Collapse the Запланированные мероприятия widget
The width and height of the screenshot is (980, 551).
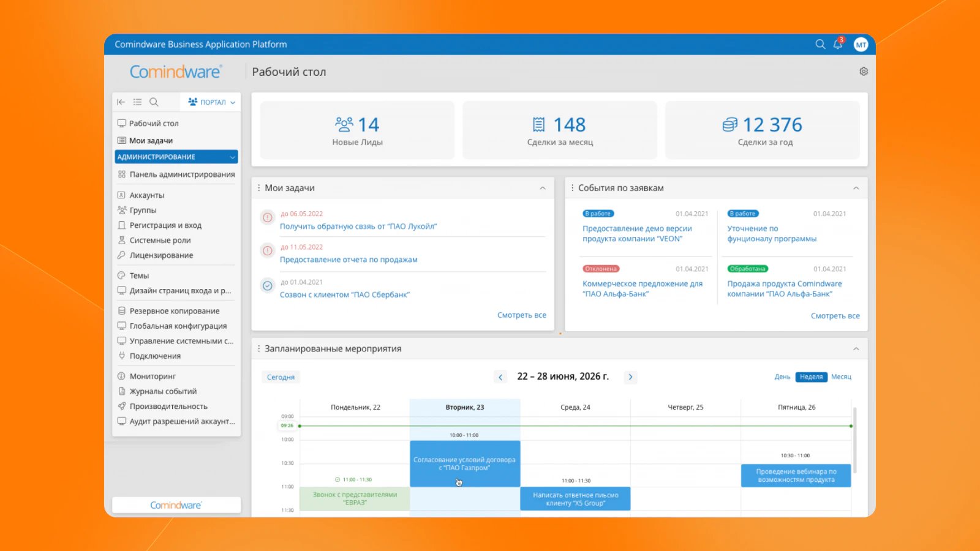pyautogui.click(x=856, y=349)
